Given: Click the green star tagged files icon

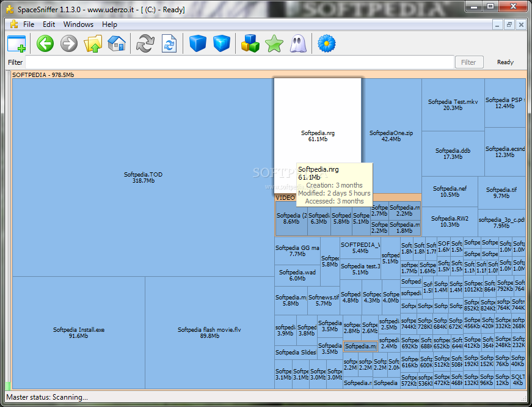Looking at the screenshot, I should [274, 43].
